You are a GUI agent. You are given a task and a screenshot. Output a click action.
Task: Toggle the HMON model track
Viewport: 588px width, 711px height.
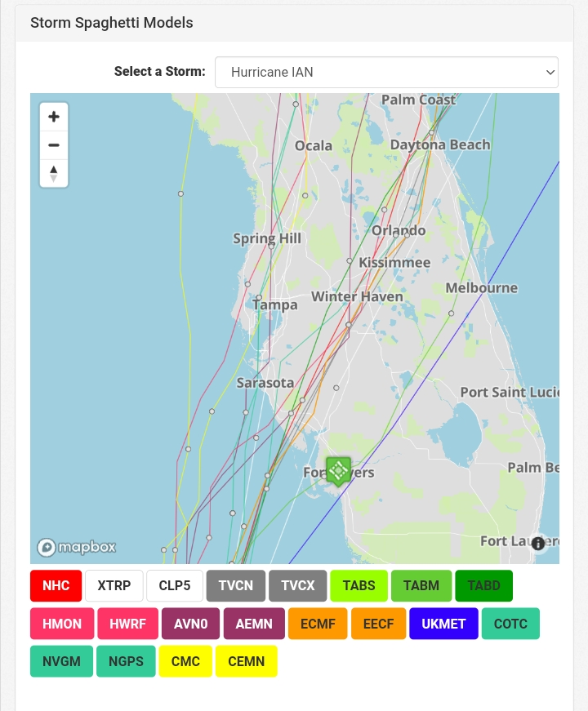(62, 624)
